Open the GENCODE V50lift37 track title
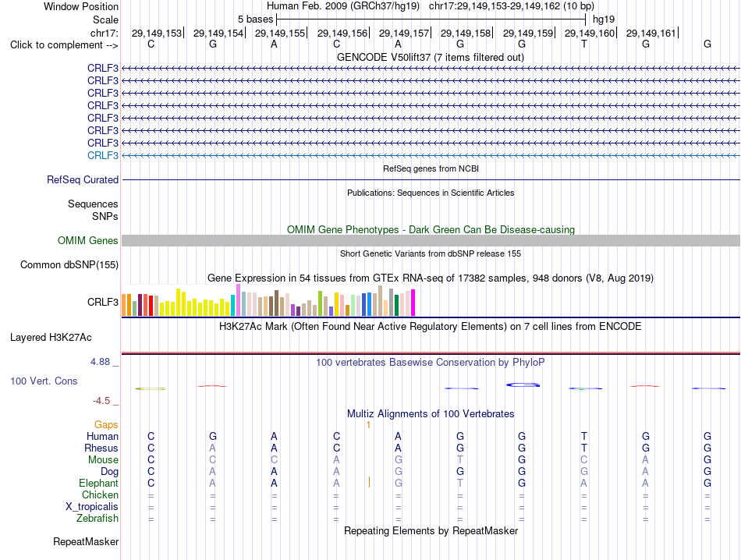The image size is (741, 560). pos(431,57)
